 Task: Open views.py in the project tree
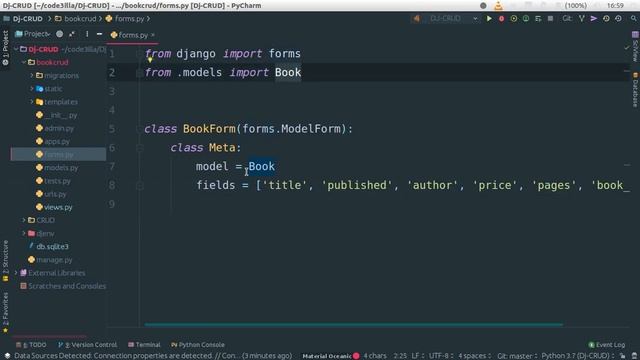coord(54,207)
